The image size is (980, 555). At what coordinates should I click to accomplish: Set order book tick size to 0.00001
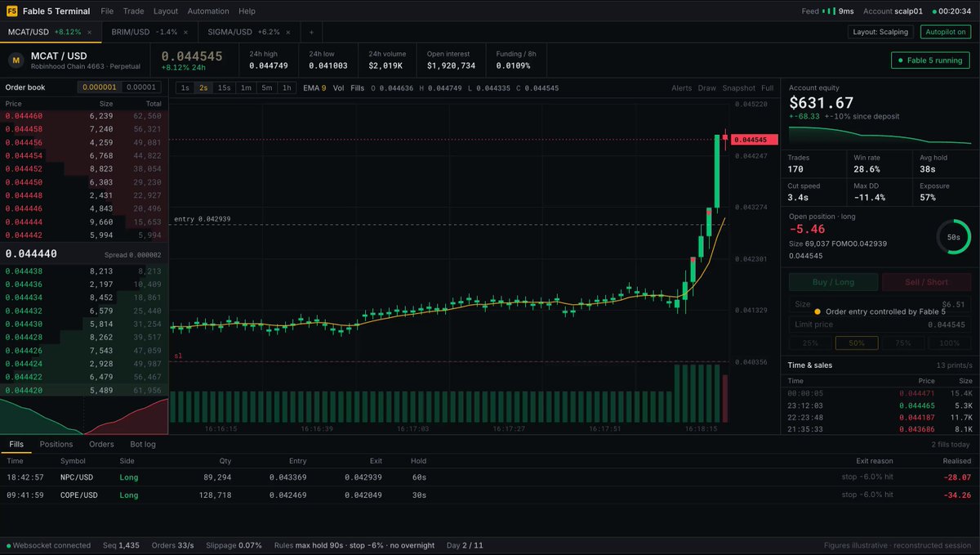142,87
